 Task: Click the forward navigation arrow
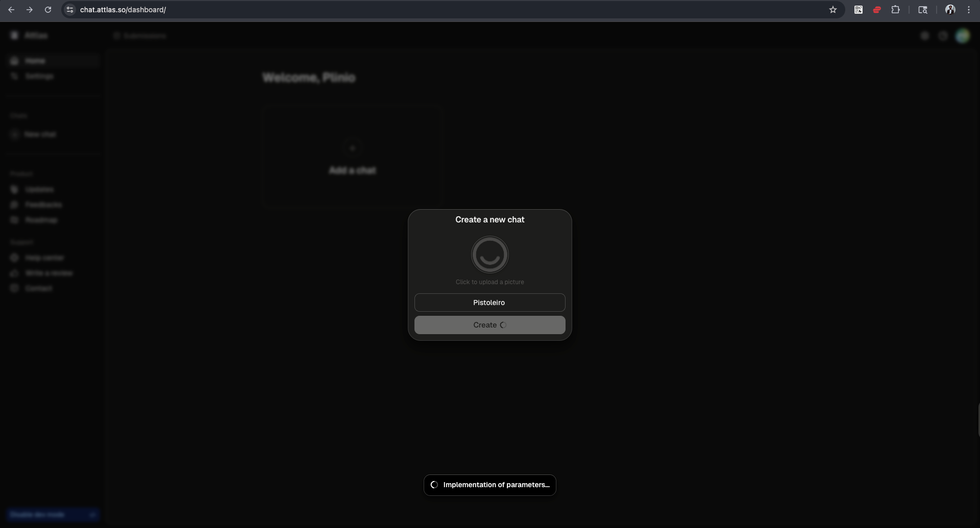[30, 10]
